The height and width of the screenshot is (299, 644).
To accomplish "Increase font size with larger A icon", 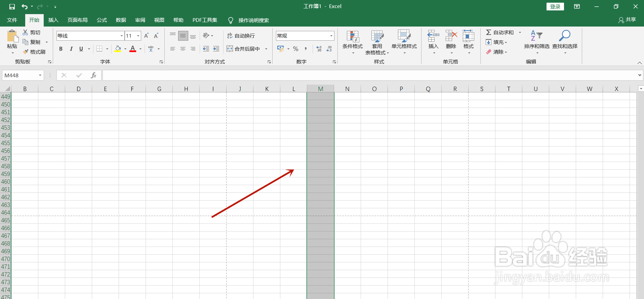I will [x=146, y=36].
